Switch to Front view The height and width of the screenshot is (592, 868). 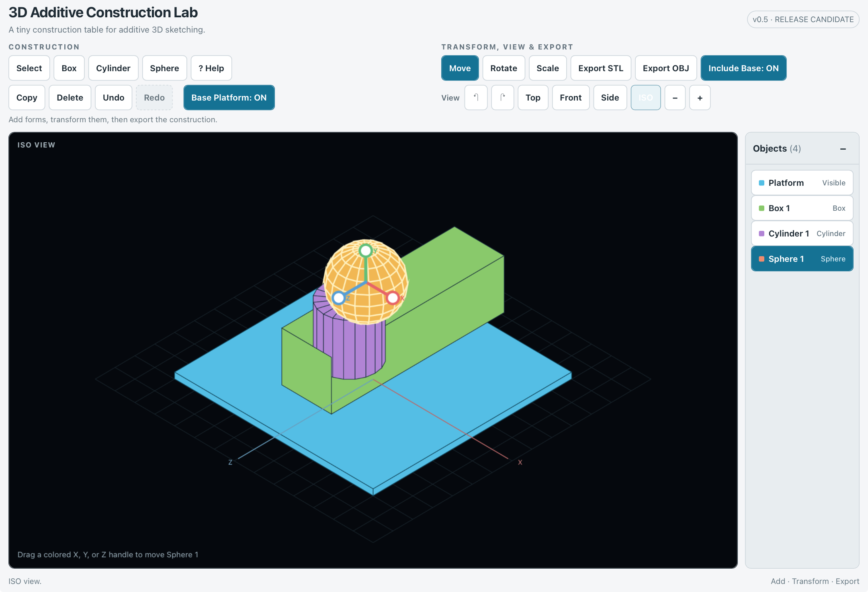[571, 98]
